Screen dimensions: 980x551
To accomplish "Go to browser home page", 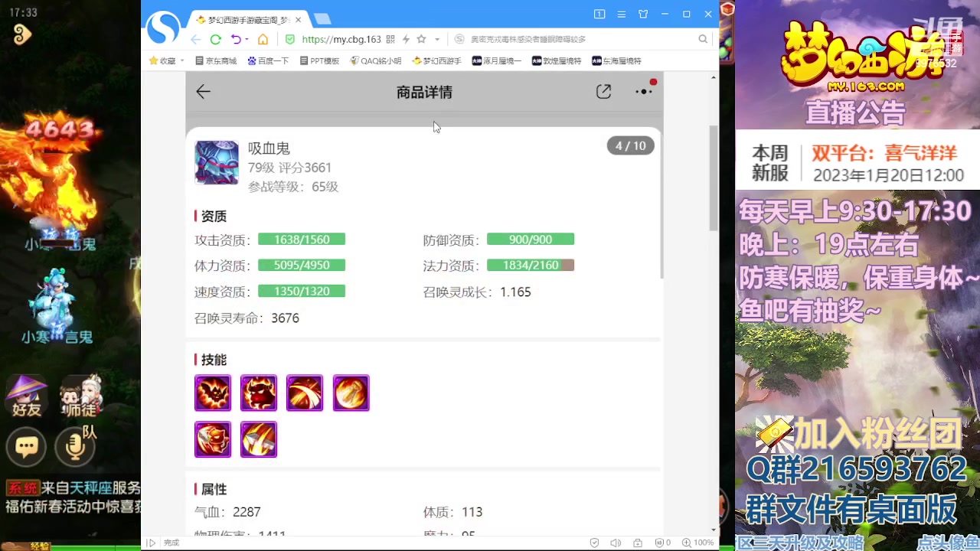I will [x=263, y=39].
